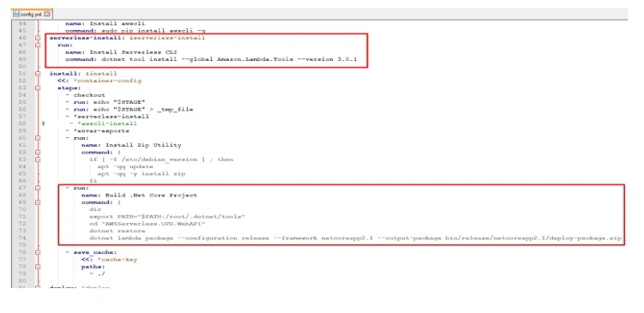Click the 'apt -qq update' line
The height and width of the screenshot is (313, 644).
click(125, 166)
